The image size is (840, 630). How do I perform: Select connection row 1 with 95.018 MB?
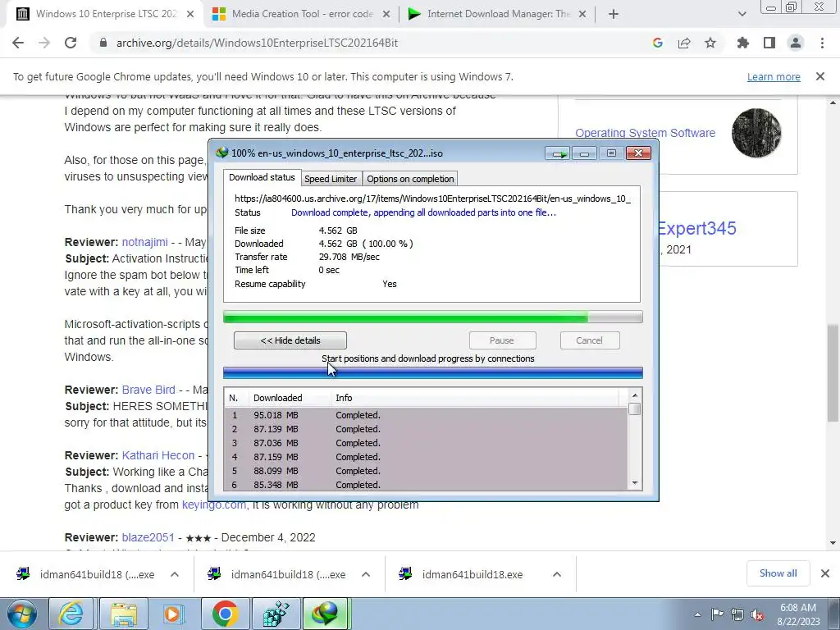[x=426, y=415]
